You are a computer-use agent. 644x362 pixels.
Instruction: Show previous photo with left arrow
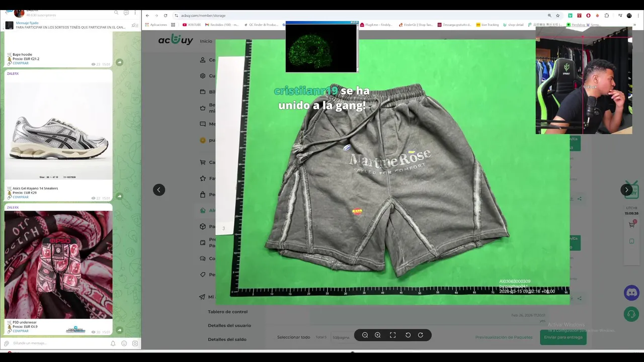point(159,190)
